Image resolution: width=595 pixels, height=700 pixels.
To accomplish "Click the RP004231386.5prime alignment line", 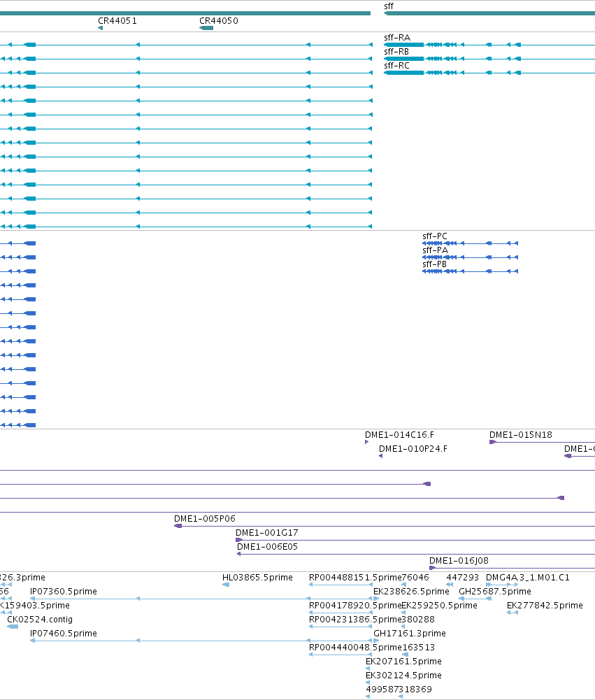I will click(340, 627).
